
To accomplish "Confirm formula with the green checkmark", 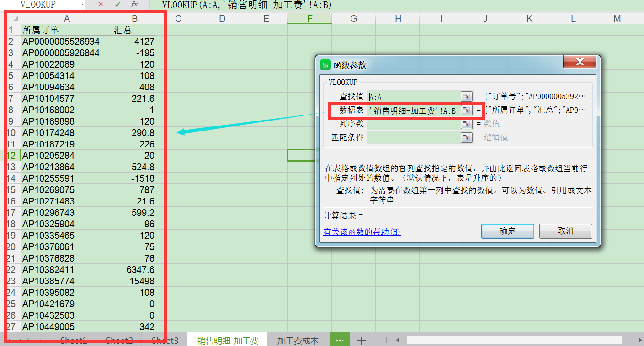I will (x=117, y=4).
